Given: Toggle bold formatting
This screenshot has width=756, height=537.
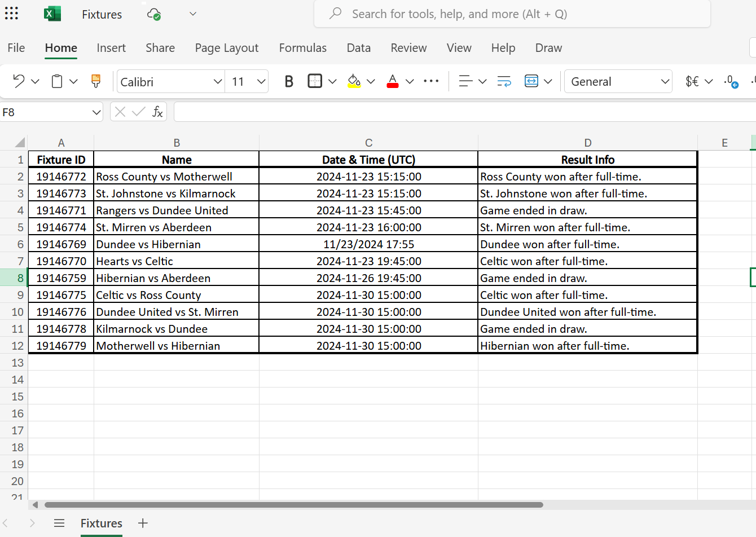Looking at the screenshot, I should pyautogui.click(x=289, y=82).
